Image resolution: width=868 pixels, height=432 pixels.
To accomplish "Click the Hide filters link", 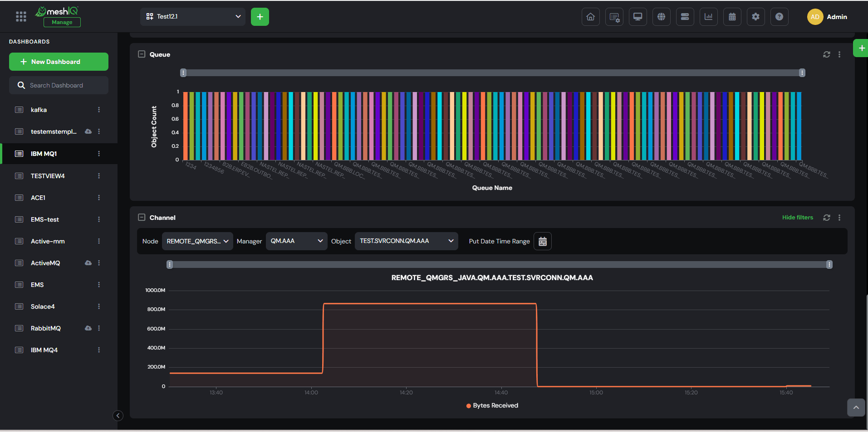I will 798,218.
